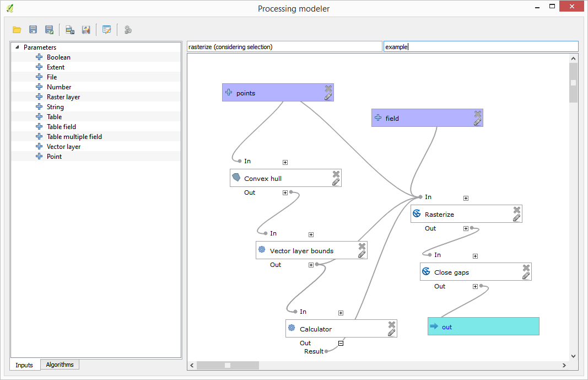Switch to the Algorithms tab
Screen dimensions: 588x380
[60, 365]
